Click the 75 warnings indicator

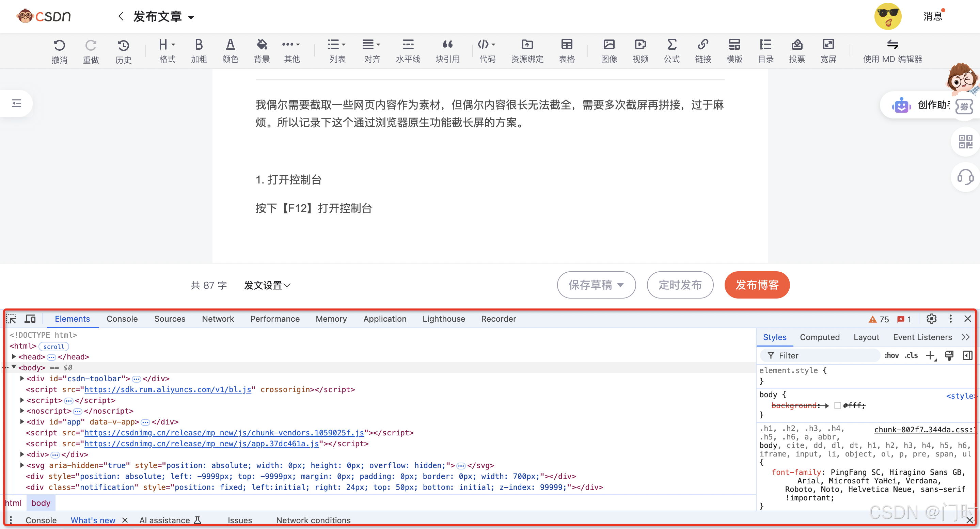point(879,319)
